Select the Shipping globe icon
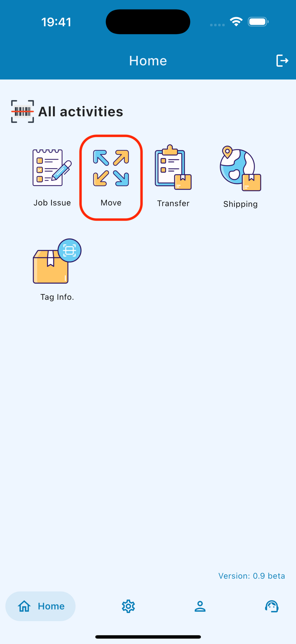This screenshot has width=296, height=644. point(240,168)
